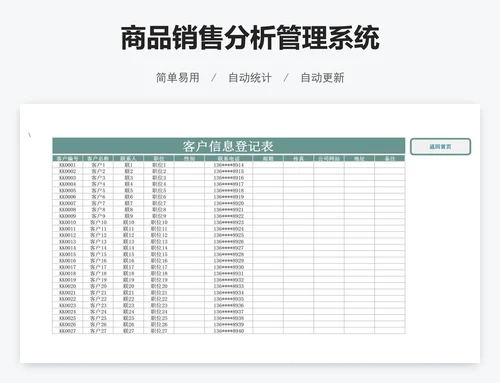Click the 自动统计 subtitle text
Screen dimensions: 500x383
[250, 78]
